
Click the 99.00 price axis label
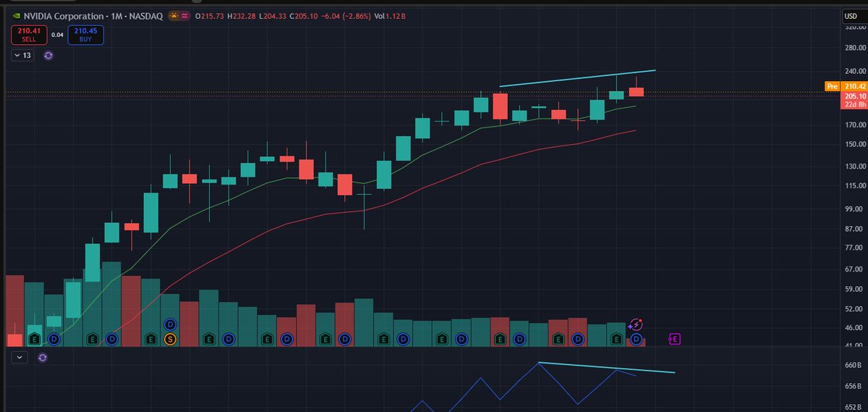(854, 209)
